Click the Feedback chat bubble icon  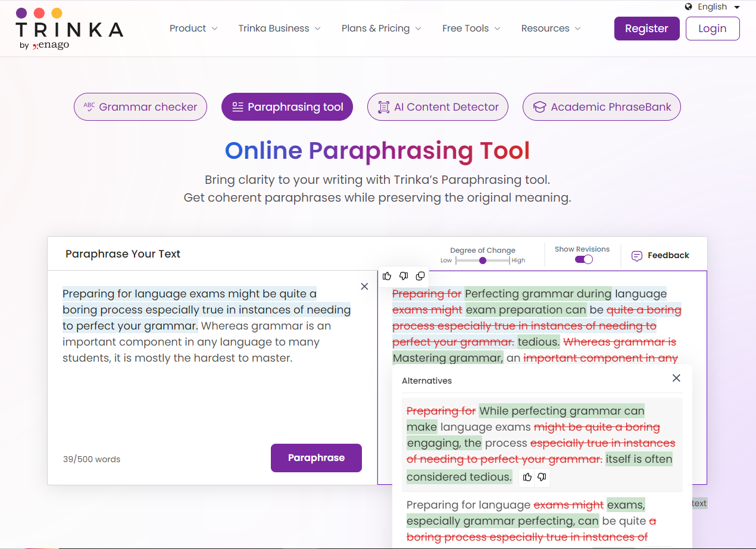coord(637,256)
